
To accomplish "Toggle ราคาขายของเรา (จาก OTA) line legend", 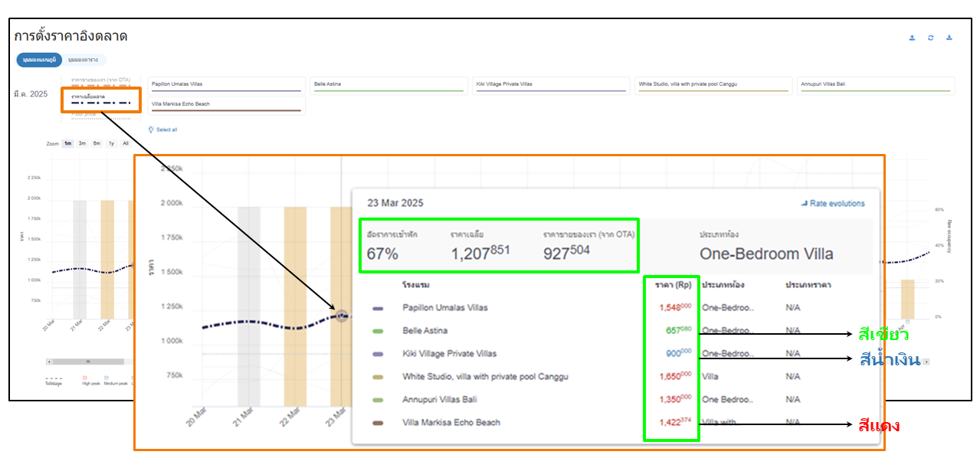I will 100,82.
